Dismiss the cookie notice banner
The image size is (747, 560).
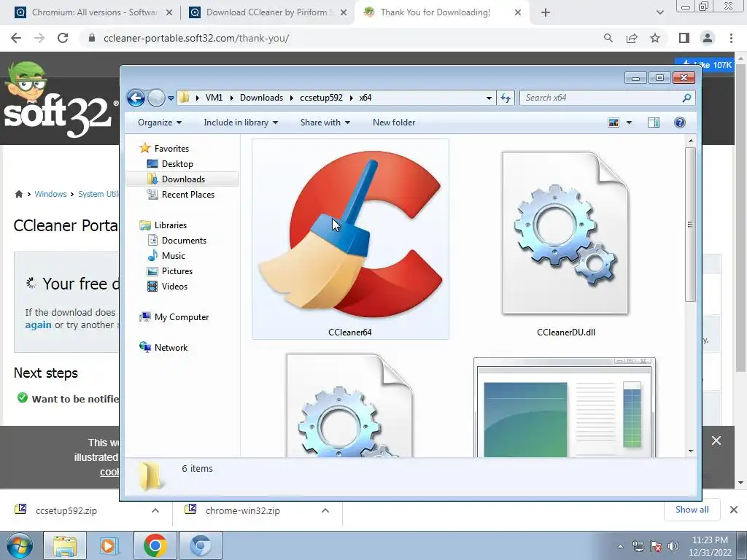click(x=716, y=440)
